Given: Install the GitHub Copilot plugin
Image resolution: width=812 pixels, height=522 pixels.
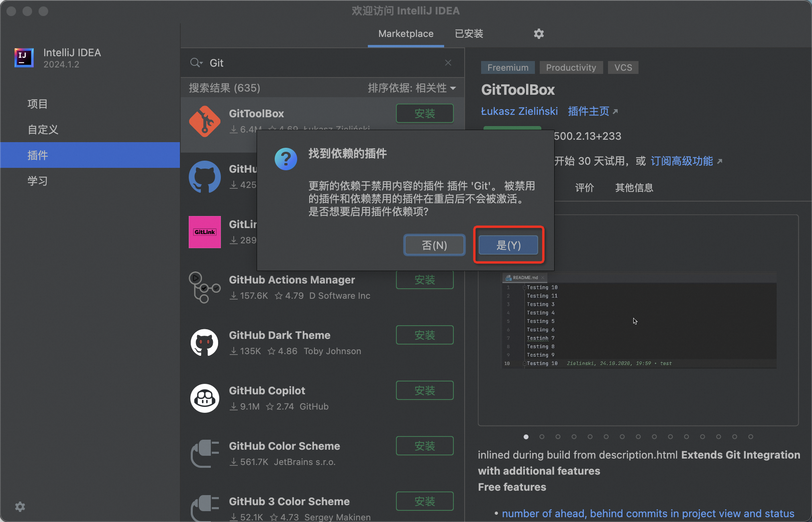Looking at the screenshot, I should click(424, 390).
